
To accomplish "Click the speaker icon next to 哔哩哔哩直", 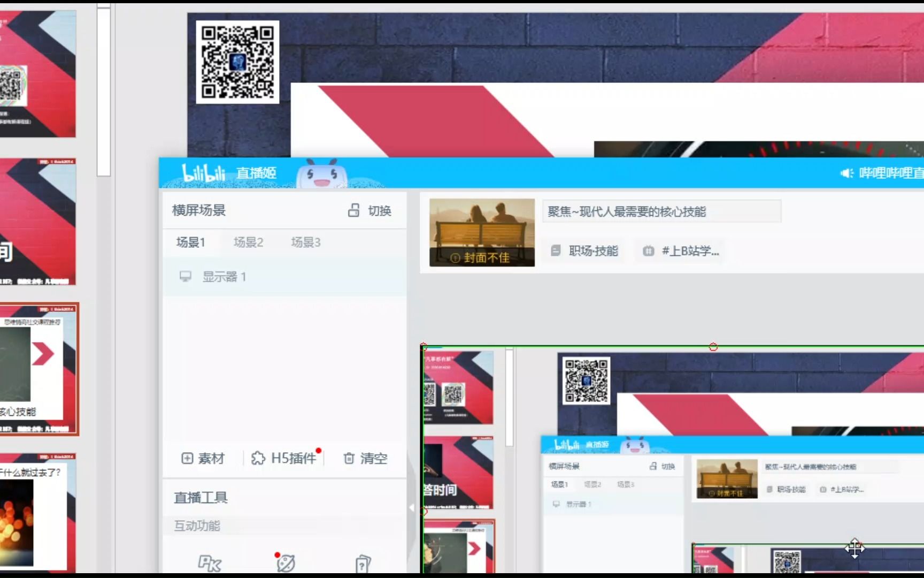I will tap(847, 173).
